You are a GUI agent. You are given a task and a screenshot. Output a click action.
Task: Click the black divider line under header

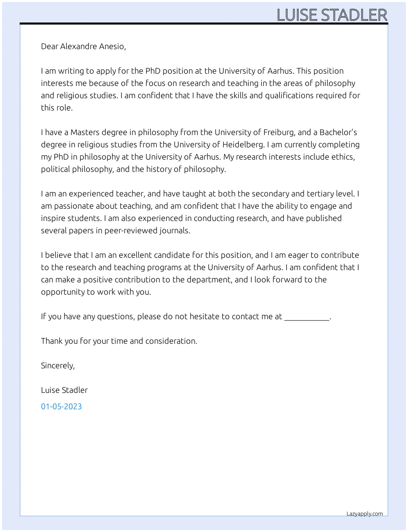(x=204, y=24)
